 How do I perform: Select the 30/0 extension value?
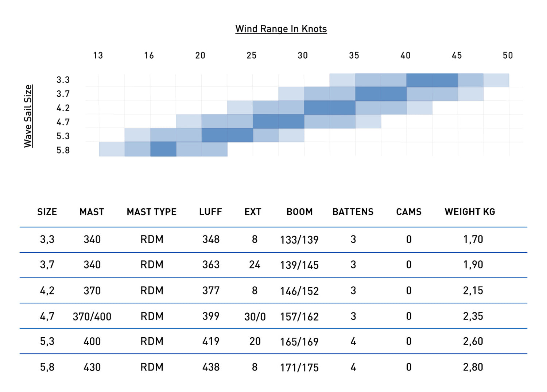click(255, 316)
